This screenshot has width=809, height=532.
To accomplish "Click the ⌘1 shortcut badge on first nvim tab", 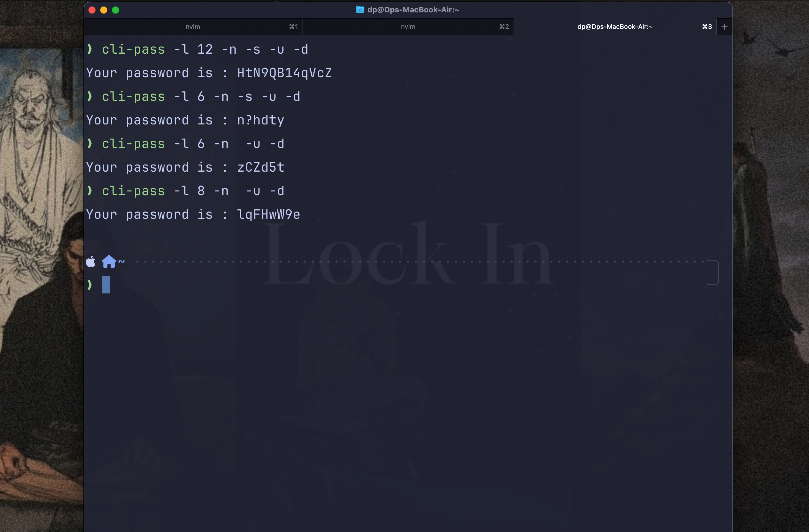I will 293,27.
